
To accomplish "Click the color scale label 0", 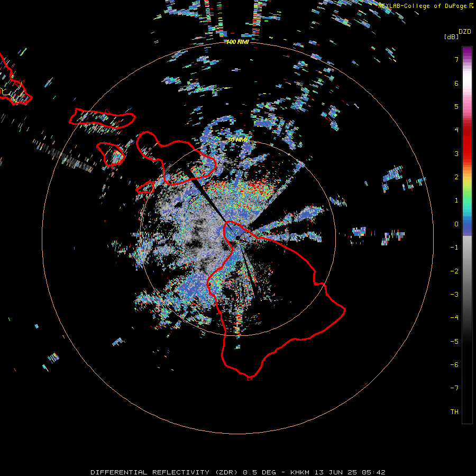I will coord(456,224).
